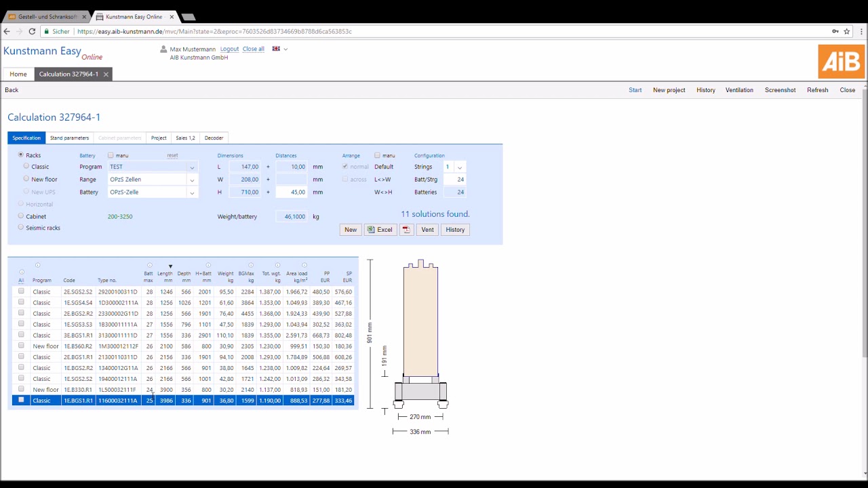Open the browser menu with three dots
The image size is (868, 488).
[x=861, y=31]
